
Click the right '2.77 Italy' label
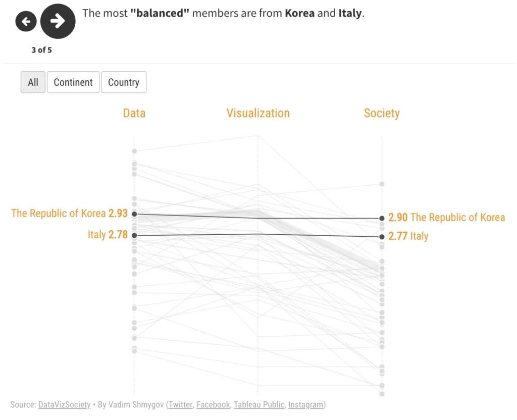(408, 236)
